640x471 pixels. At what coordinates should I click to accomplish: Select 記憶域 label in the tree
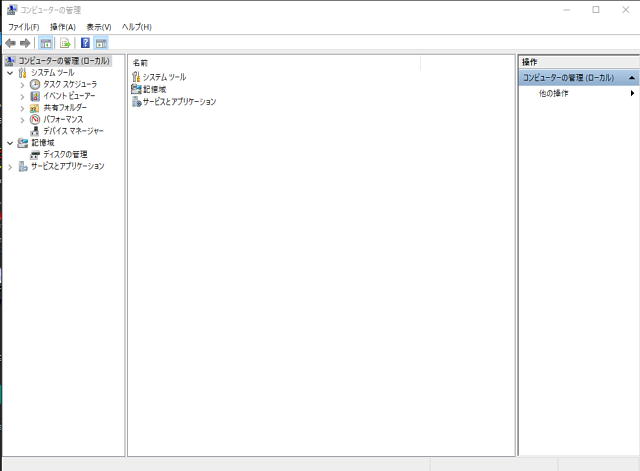(x=43, y=143)
